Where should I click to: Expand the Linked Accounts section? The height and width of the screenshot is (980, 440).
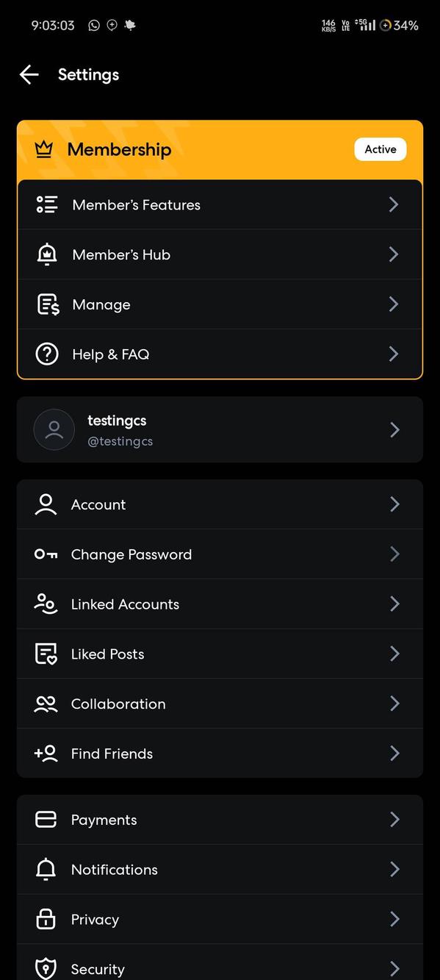pyautogui.click(x=220, y=604)
